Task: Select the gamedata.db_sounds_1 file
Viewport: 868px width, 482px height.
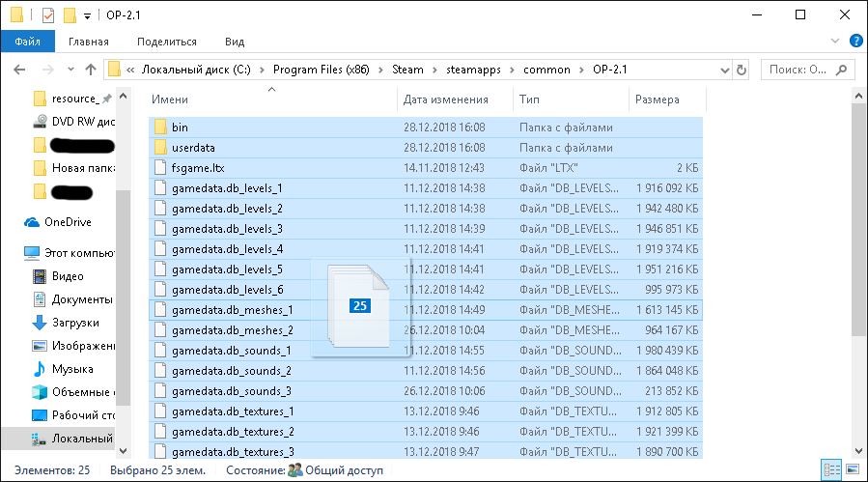Action: click(x=426, y=351)
